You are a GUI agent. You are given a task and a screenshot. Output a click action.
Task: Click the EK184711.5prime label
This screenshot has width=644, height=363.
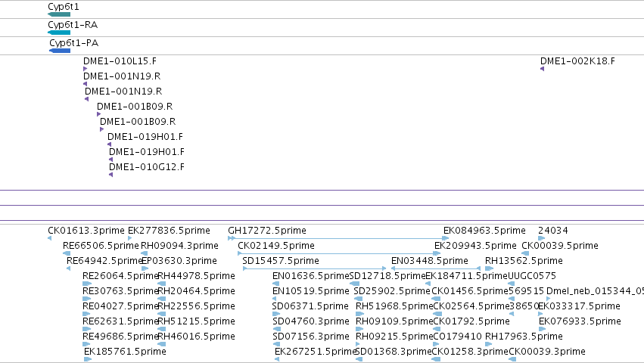coord(467,276)
